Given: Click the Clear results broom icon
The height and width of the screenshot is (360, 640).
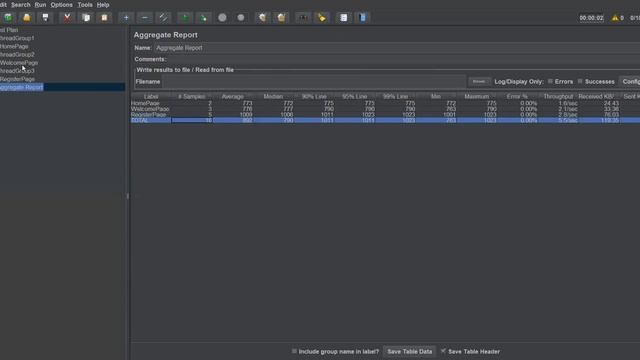Looking at the screenshot, I should [262, 18].
